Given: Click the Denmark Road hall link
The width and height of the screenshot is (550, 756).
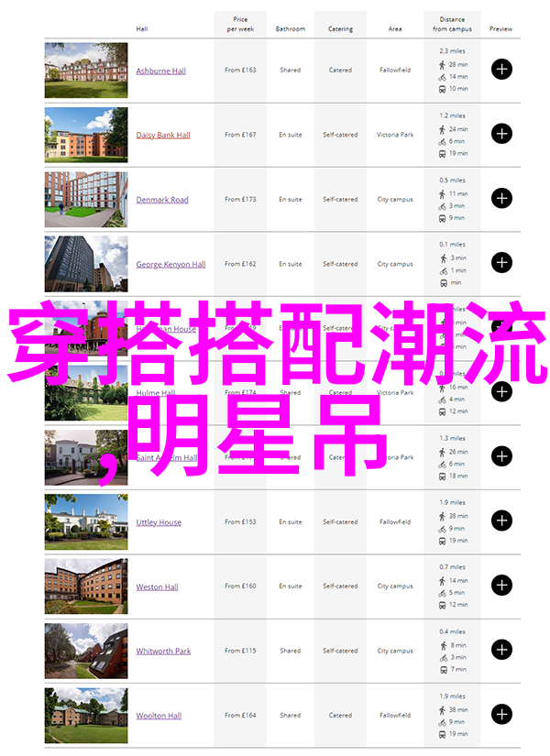Looking at the screenshot, I should tap(162, 200).
